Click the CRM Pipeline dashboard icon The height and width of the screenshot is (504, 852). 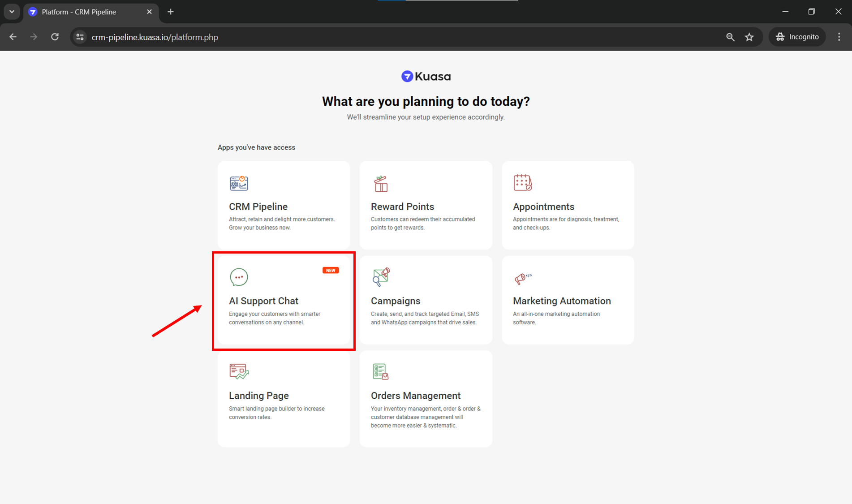coord(239,183)
